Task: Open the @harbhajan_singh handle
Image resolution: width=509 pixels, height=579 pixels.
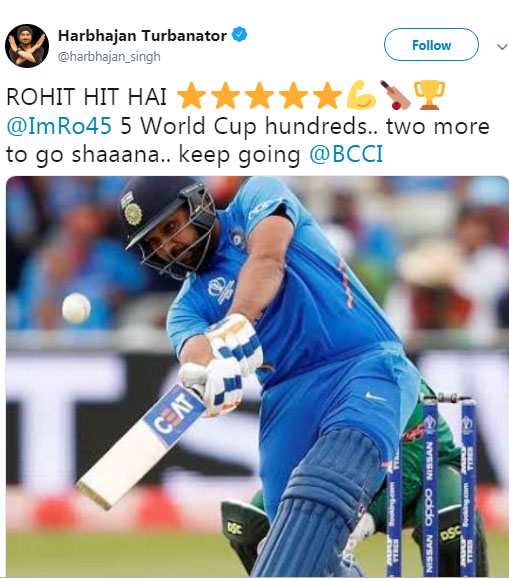Action: pos(109,56)
